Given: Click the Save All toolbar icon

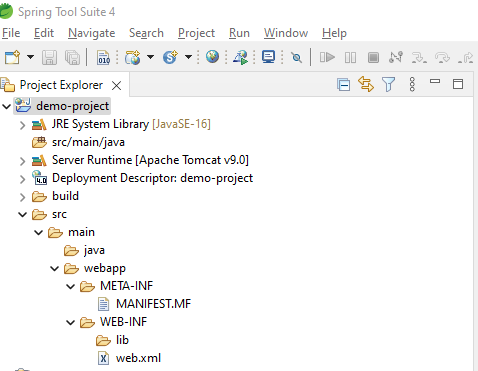Looking at the screenshot, I should [72, 57].
